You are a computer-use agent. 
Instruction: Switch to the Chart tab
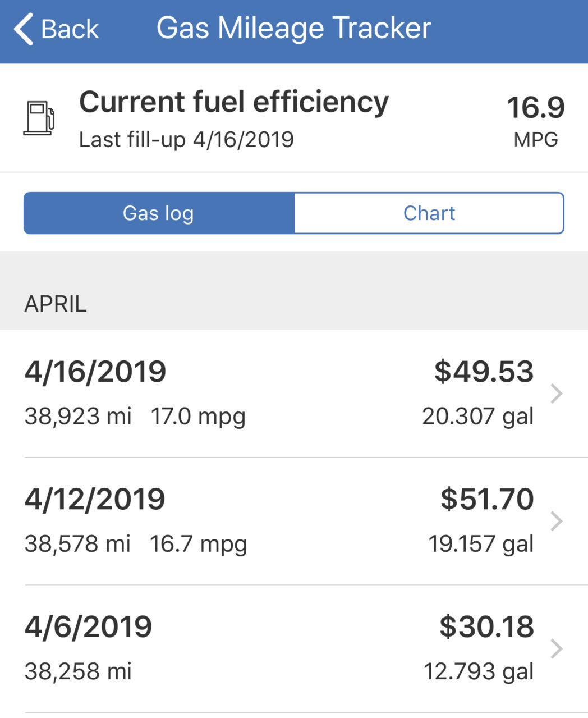pos(429,213)
